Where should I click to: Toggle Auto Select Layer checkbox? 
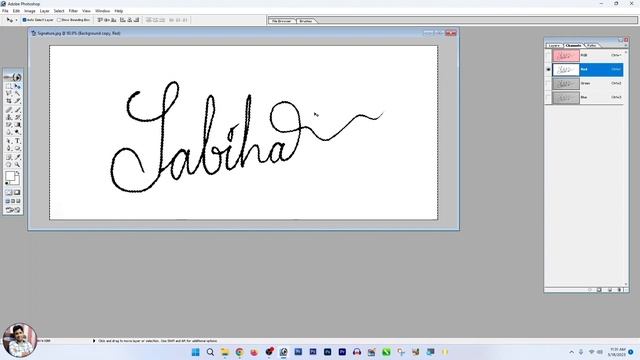point(24,20)
